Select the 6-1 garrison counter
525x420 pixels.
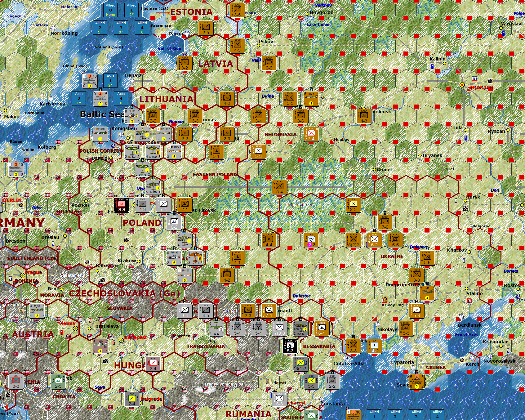coord(322,328)
